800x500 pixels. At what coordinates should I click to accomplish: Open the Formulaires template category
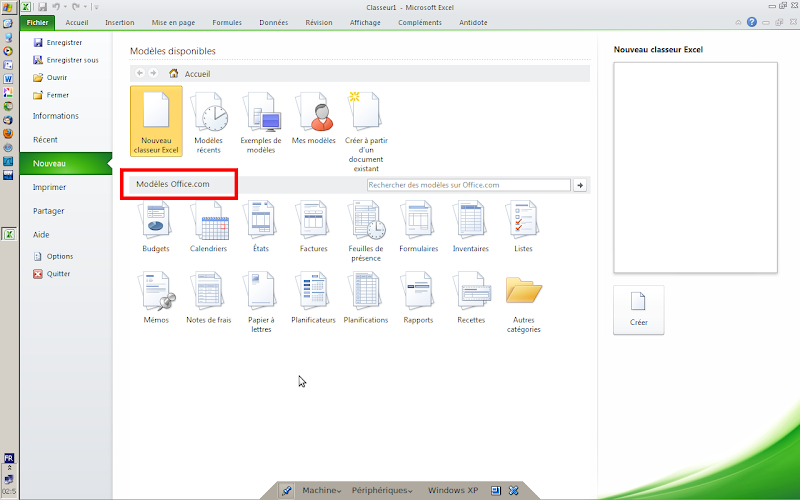(x=418, y=227)
